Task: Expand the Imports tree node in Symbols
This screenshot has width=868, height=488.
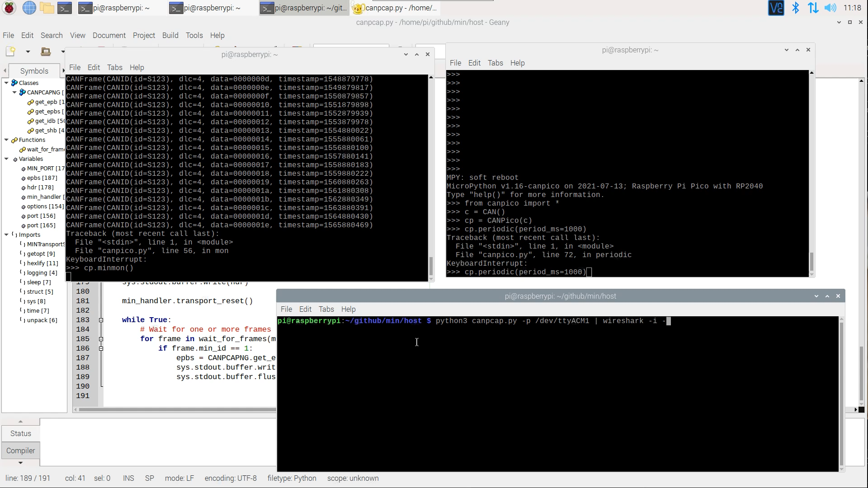Action: coord(5,234)
